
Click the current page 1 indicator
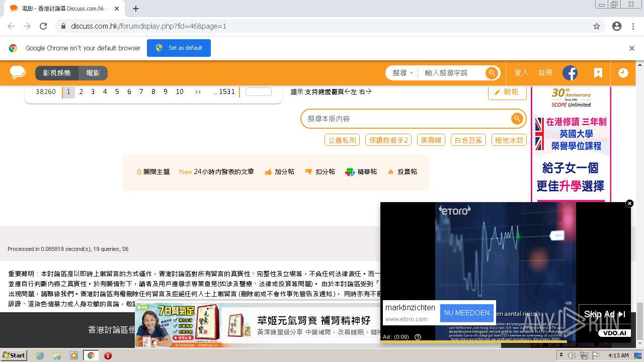pyautogui.click(x=68, y=92)
